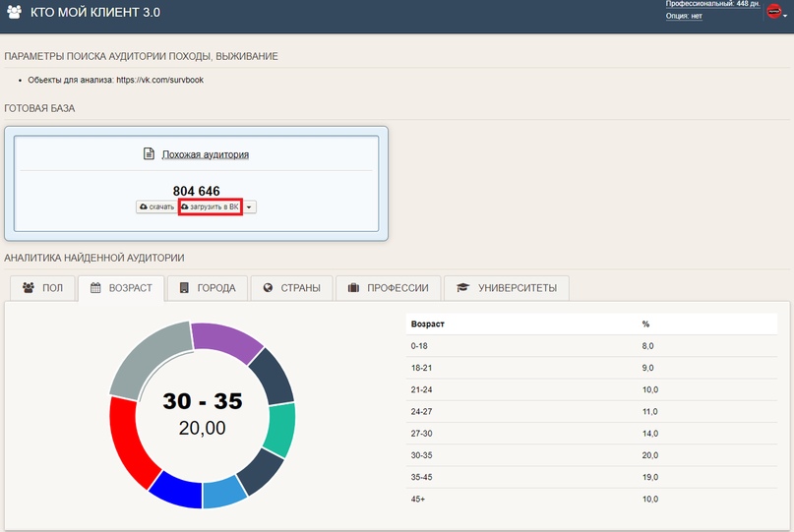Click the globe icon on СТРАНЫ tab

[x=268, y=288]
